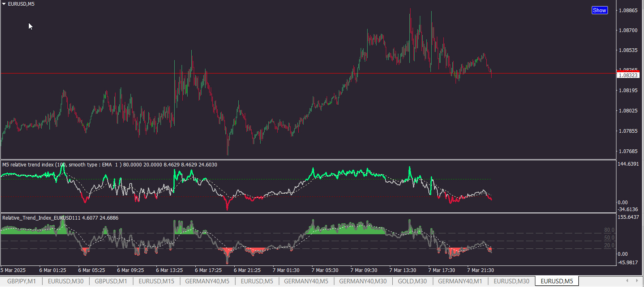
Task: Click the 144.6391 indicator scale value
Action: coord(628,164)
